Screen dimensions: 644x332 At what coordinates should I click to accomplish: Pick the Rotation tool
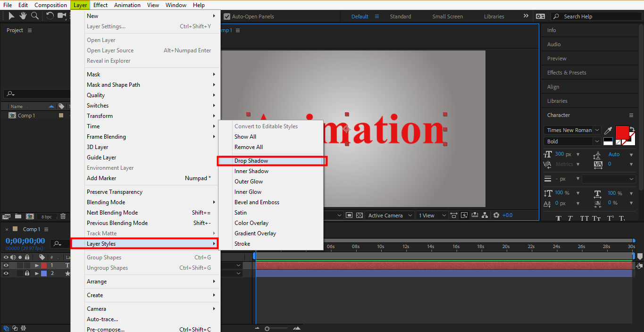point(50,16)
